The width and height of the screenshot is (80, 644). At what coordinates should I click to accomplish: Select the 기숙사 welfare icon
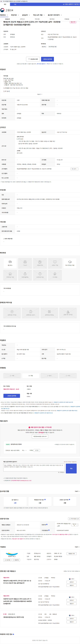point(25,263)
